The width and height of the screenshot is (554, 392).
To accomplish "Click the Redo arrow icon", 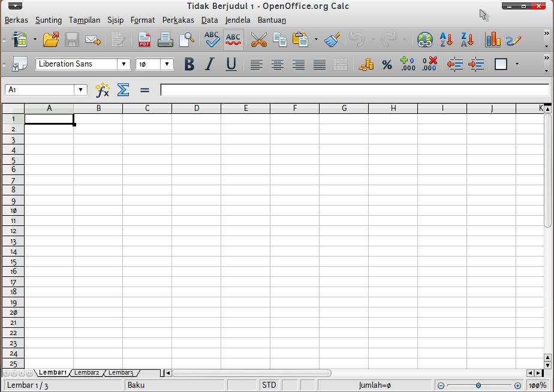I will [x=389, y=39].
